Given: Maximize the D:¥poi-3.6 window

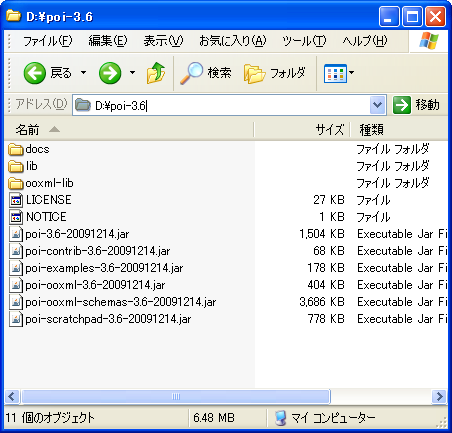Looking at the screenshot, I should point(412,17).
